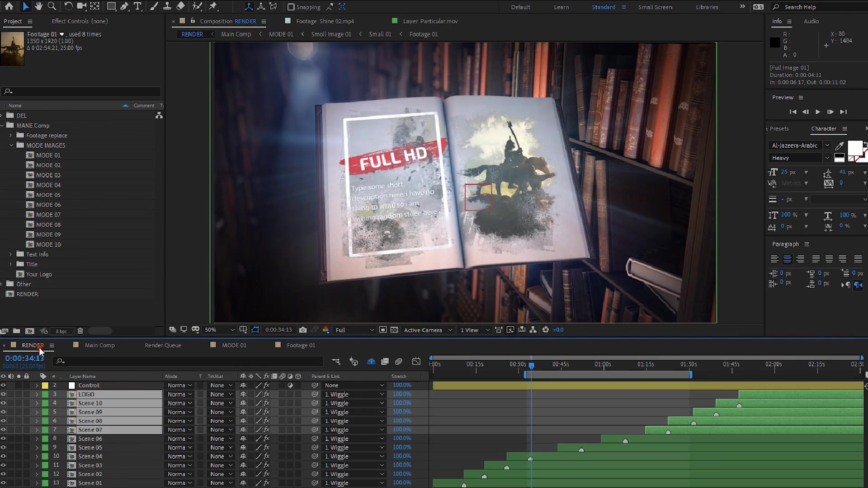Open the Al-Jazeera-Arabic font dropdown

point(827,145)
